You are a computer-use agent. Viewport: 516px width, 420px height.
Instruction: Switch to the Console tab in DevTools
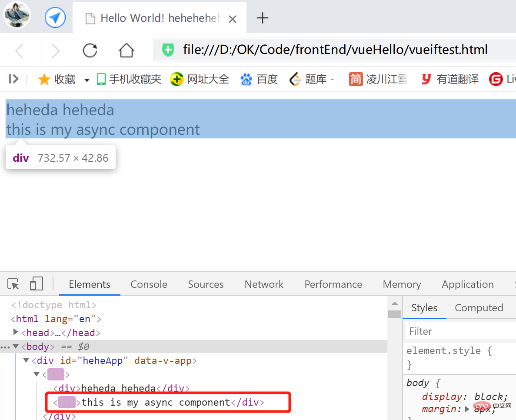pyautogui.click(x=149, y=284)
